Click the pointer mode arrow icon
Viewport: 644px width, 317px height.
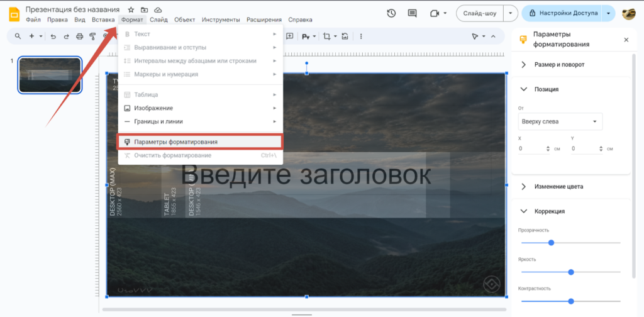click(475, 36)
